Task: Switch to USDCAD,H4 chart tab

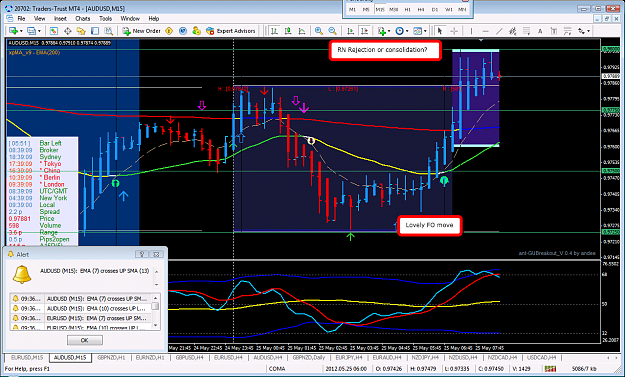Action: click(541, 357)
